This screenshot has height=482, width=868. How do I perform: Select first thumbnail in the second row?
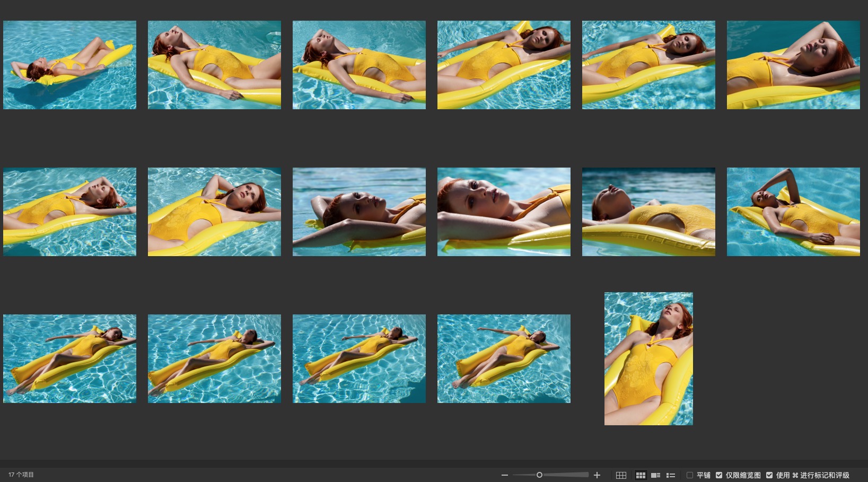pyautogui.click(x=69, y=212)
